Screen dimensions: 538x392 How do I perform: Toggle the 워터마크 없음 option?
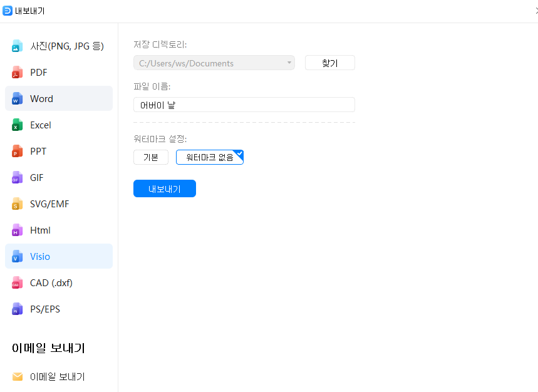210,157
